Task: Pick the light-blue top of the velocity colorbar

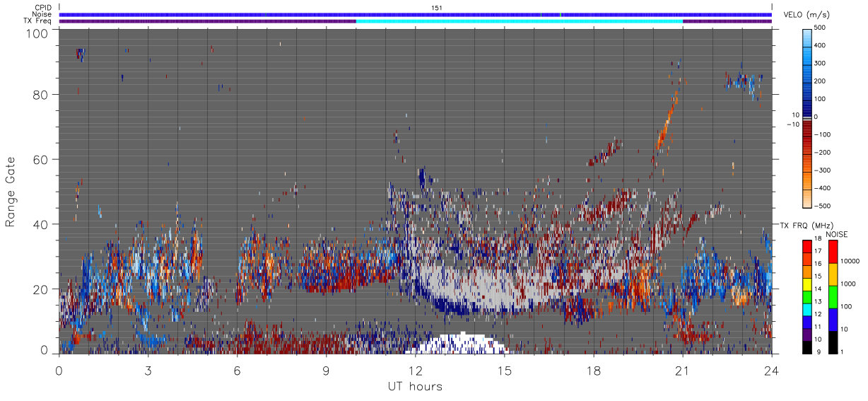Action: (807, 39)
